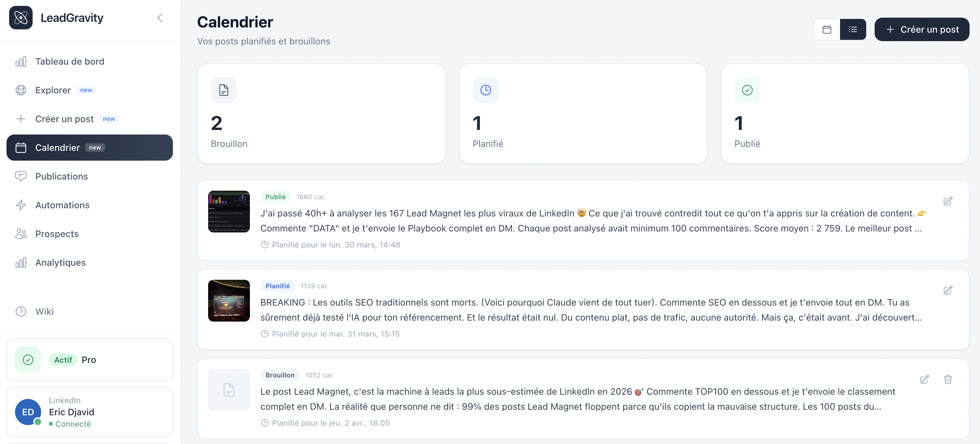Open the Prospects people icon
Viewport: 980px width, 444px height.
pyautogui.click(x=21, y=234)
